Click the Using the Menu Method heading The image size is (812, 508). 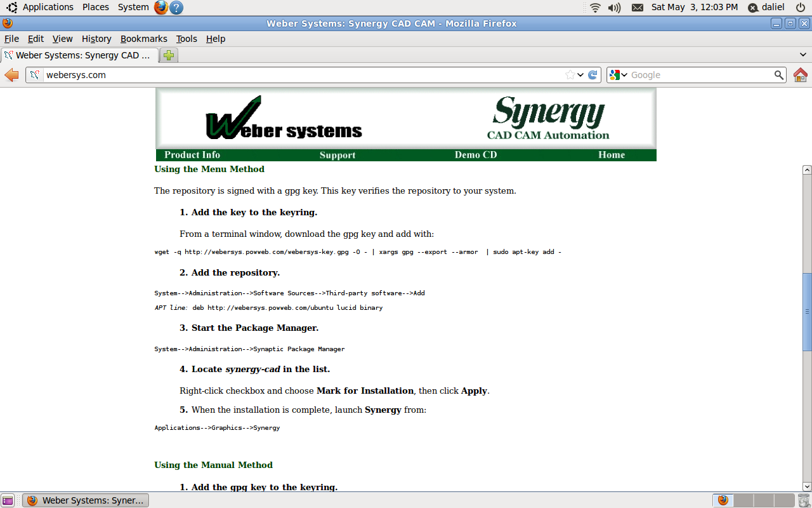click(x=209, y=170)
